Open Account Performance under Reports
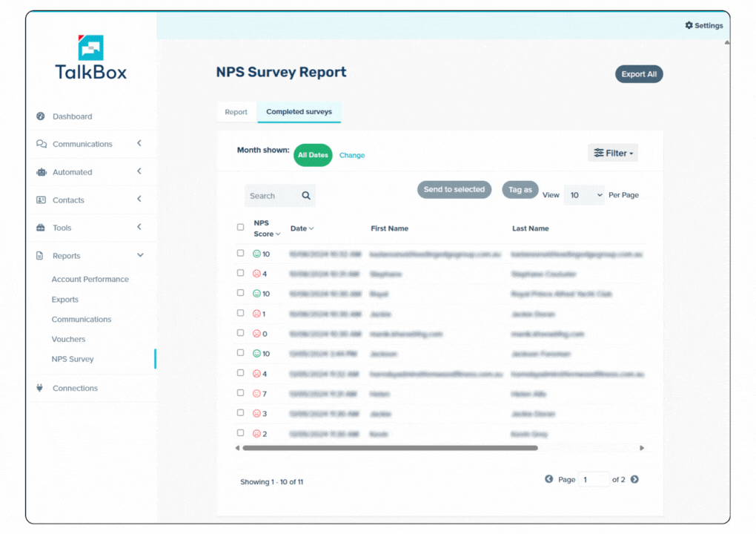Viewport: 756px width, 534px height. click(x=90, y=280)
